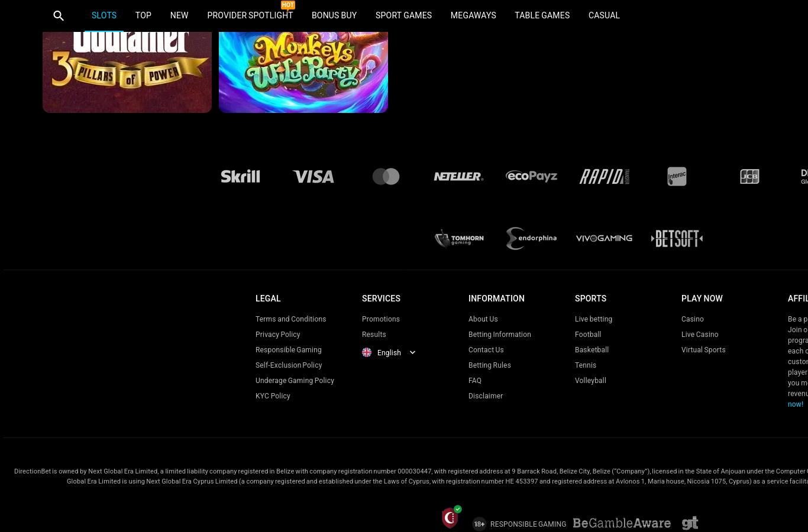This screenshot has width=808, height=532.
Task: Click the Endorphina provider logo
Action: 531,238
